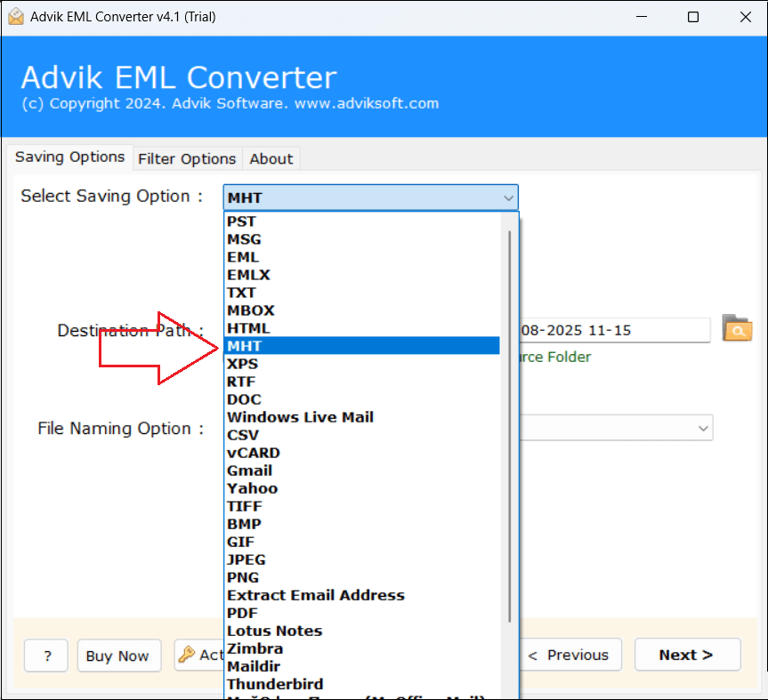Choose BMP from the saving list
Viewport: 768px width, 700px height.
(x=361, y=524)
